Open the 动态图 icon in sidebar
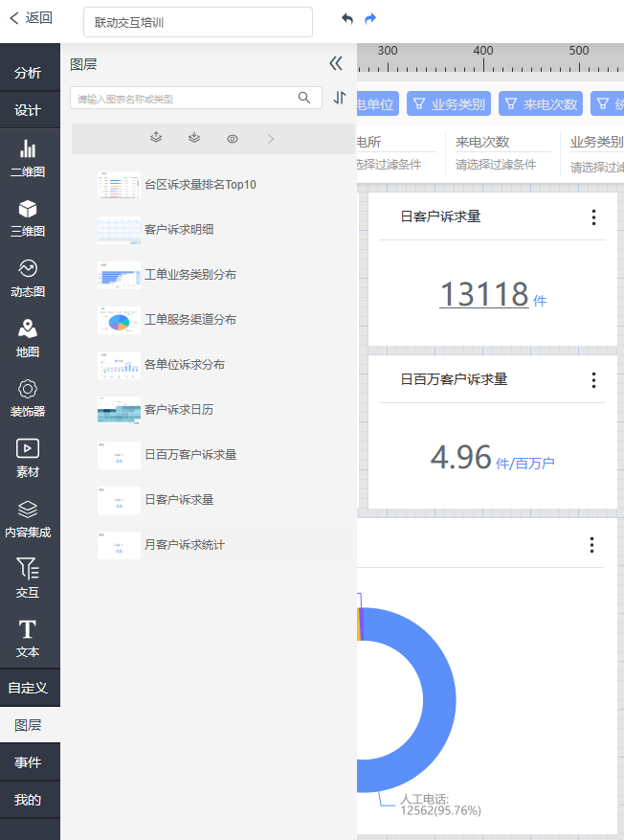The width and height of the screenshot is (624, 840). pos(28,269)
